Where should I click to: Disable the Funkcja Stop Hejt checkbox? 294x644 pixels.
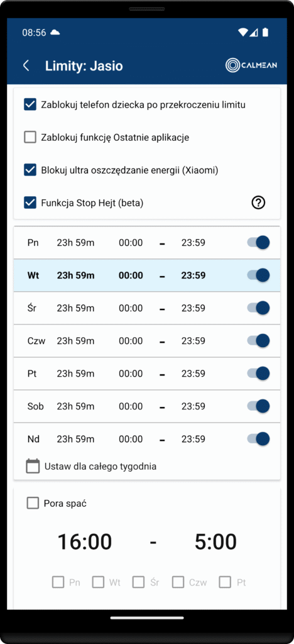click(x=30, y=203)
